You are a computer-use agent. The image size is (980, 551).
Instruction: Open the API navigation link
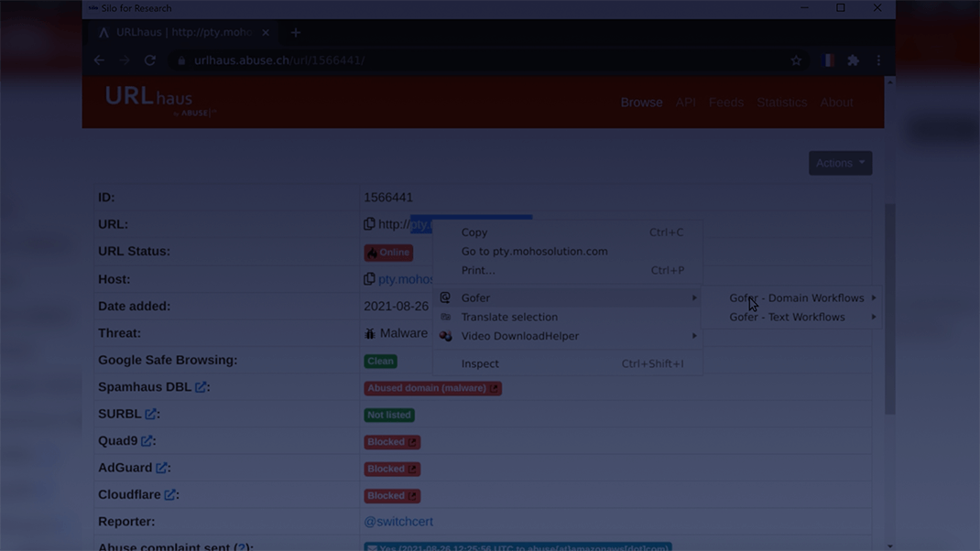coord(686,103)
